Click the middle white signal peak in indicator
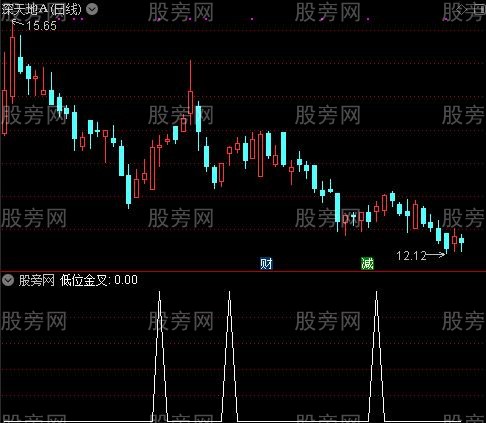This screenshot has height=423, width=486. click(229, 355)
